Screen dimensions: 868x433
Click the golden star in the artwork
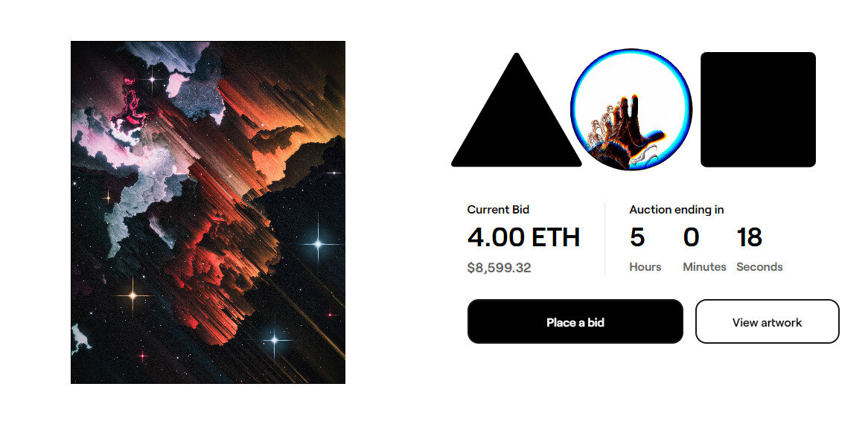133,295
